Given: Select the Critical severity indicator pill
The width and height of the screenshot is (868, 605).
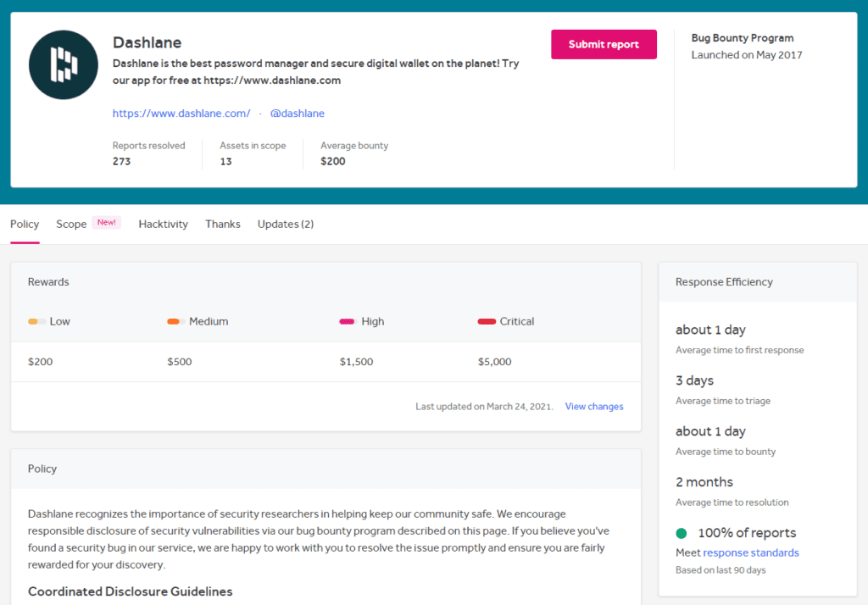Looking at the screenshot, I should point(487,321).
